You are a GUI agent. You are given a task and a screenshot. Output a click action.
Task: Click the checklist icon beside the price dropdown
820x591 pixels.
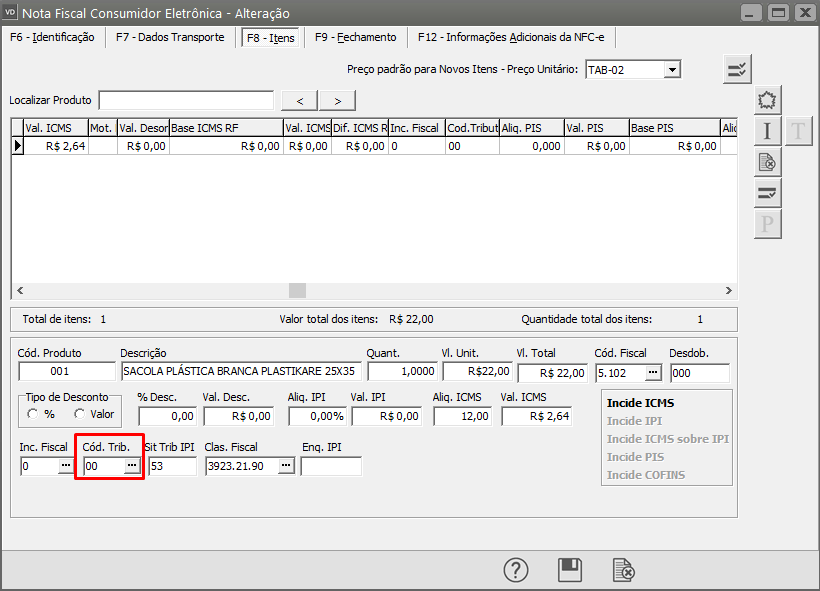pos(738,69)
